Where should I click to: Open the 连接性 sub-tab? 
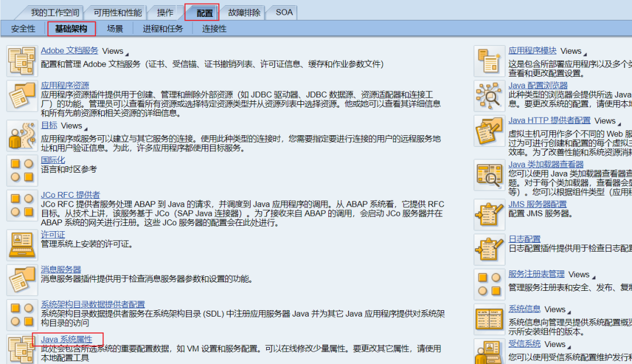pos(214,29)
